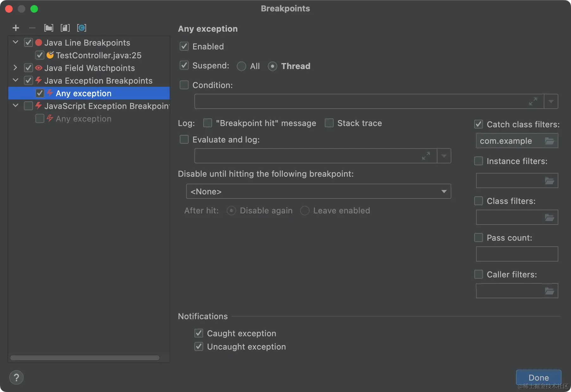
Task: Click the group by class icon
Action: (81, 28)
